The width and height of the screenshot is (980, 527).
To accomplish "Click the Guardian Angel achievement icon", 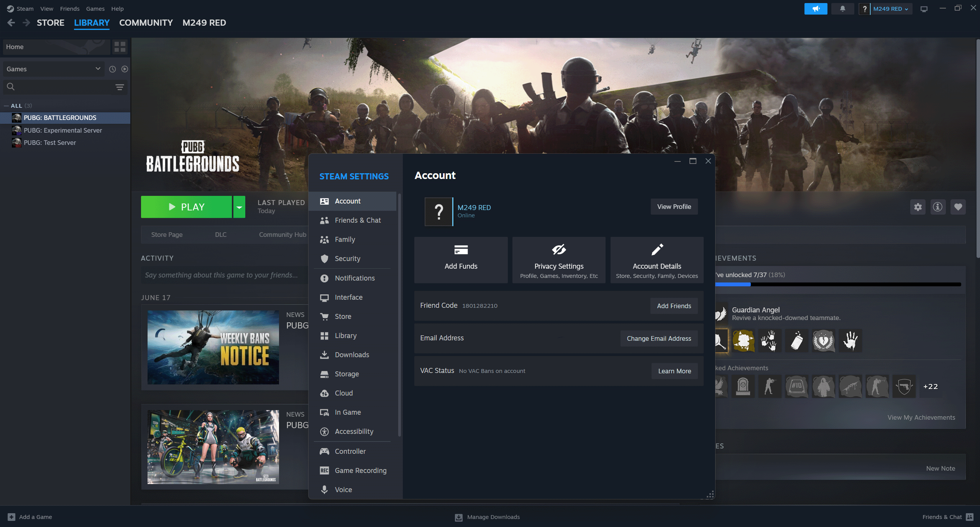I will pos(721,314).
